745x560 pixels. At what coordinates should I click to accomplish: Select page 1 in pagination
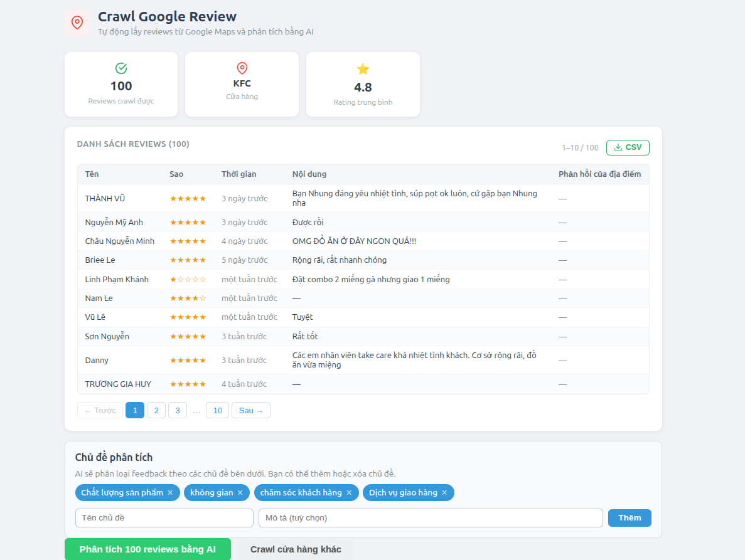135,411
